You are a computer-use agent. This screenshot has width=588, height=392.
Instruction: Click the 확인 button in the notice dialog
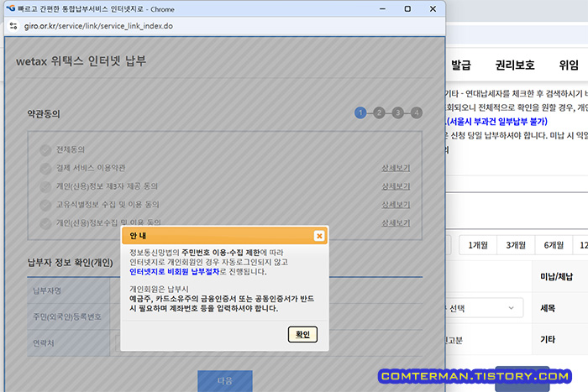coord(302,334)
